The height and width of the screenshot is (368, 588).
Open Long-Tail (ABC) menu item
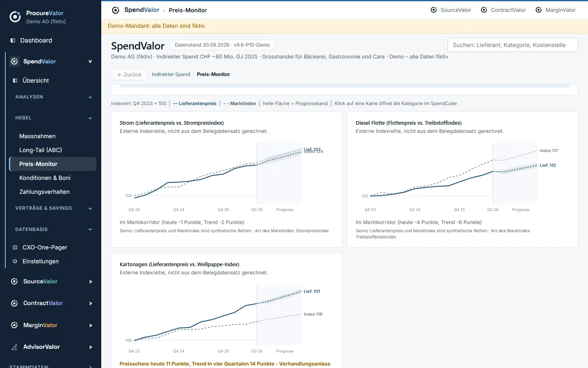53,150
